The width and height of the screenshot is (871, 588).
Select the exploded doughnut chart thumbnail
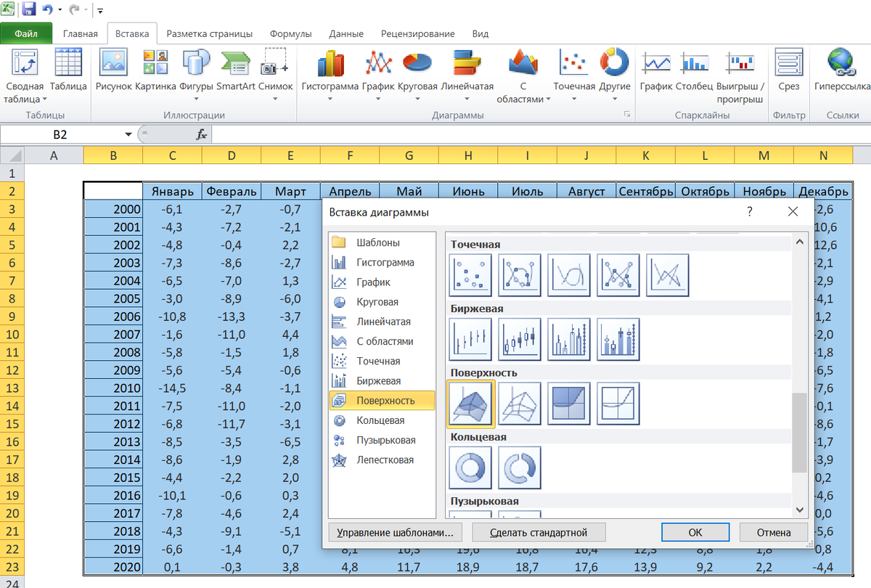coord(520,467)
